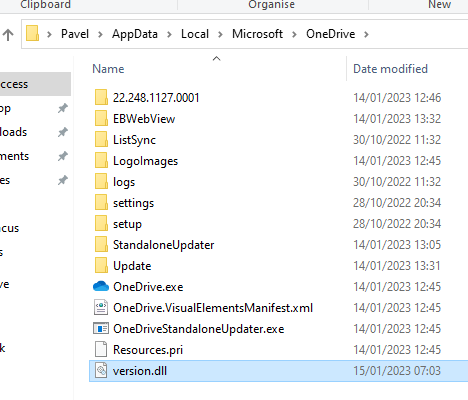The height and width of the screenshot is (400, 468).
Task: Expand the chevron after Microsoft breadcrumb
Action: click(294, 34)
